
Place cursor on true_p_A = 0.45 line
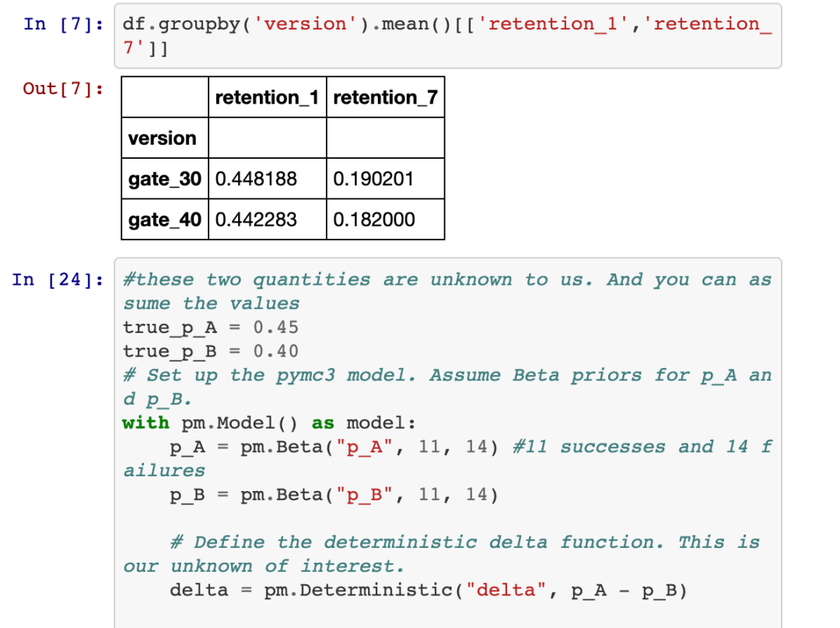(x=211, y=328)
